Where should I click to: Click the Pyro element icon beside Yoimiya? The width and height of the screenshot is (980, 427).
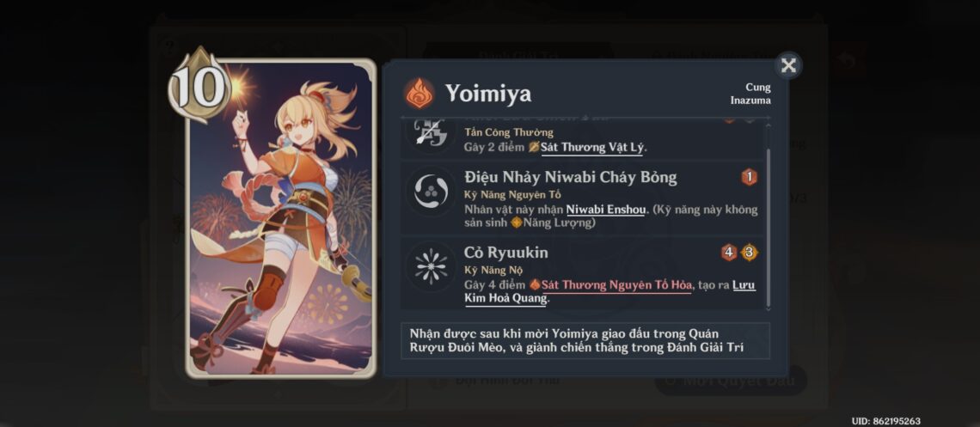click(419, 94)
